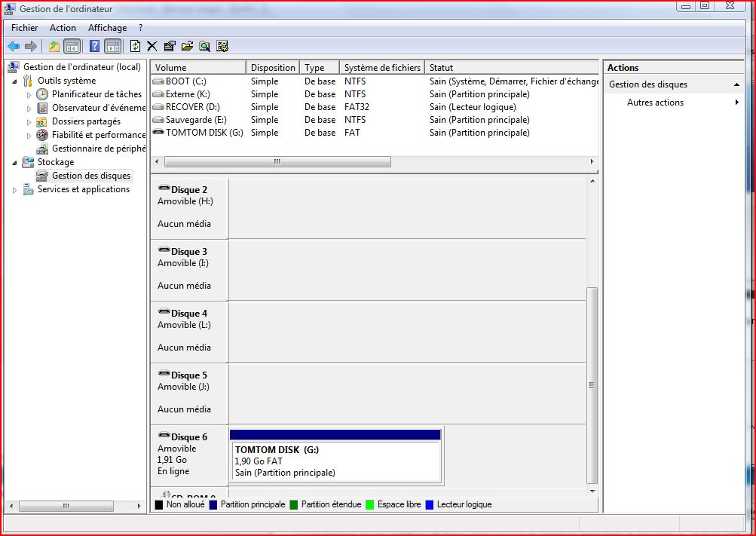Click the RECOVER (D:) drive icon
Image resolution: width=756 pixels, height=536 pixels.
(x=158, y=107)
